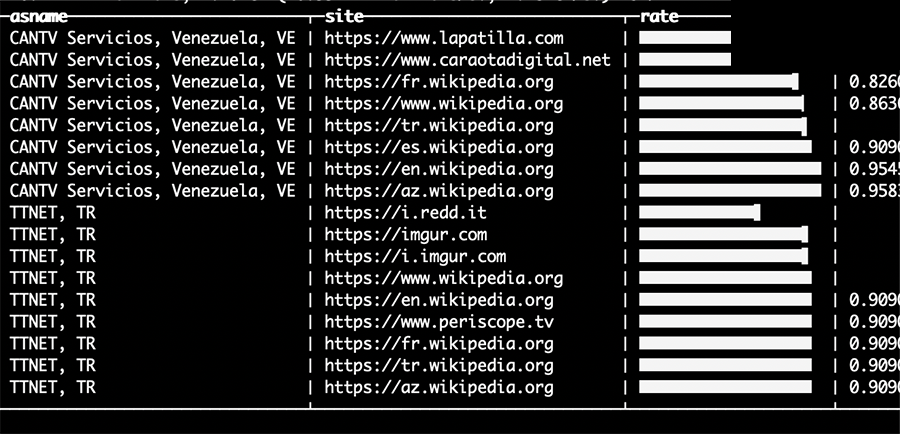Screen dimensions: 900x434
Task: Select the CANTV fr.wikipedia.org URL
Action: 439,82
